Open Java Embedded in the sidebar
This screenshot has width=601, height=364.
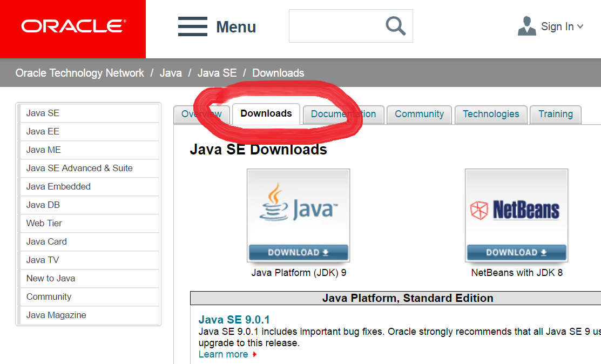click(89, 187)
